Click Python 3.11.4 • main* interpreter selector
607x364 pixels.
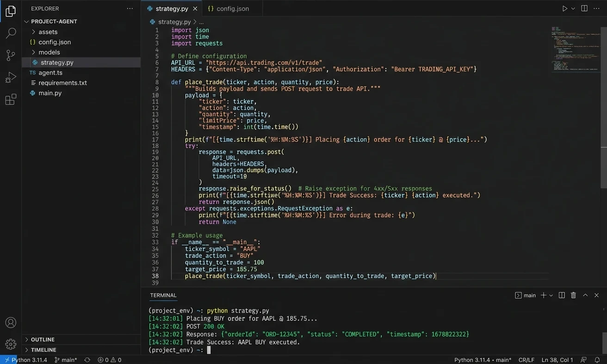pyautogui.click(x=483, y=360)
